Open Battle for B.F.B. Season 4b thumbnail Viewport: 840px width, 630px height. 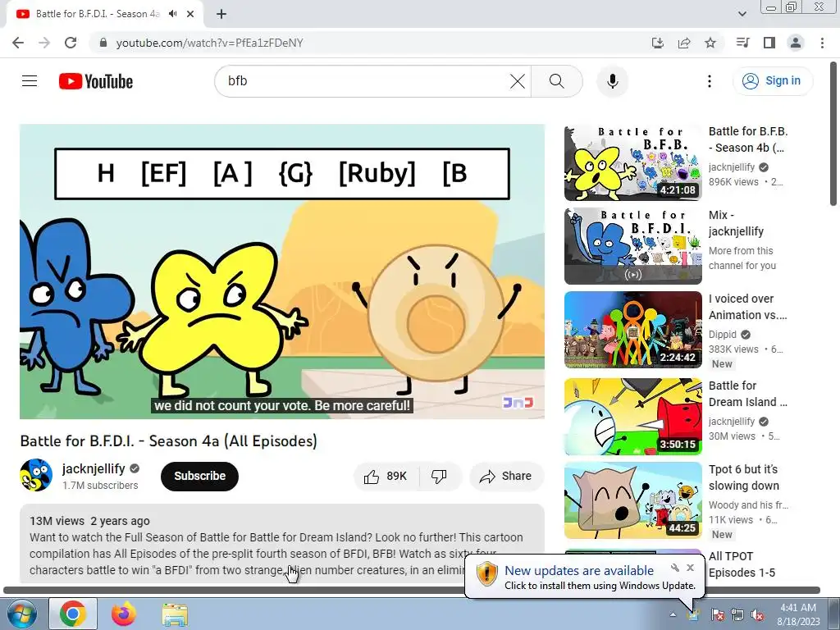pos(632,163)
